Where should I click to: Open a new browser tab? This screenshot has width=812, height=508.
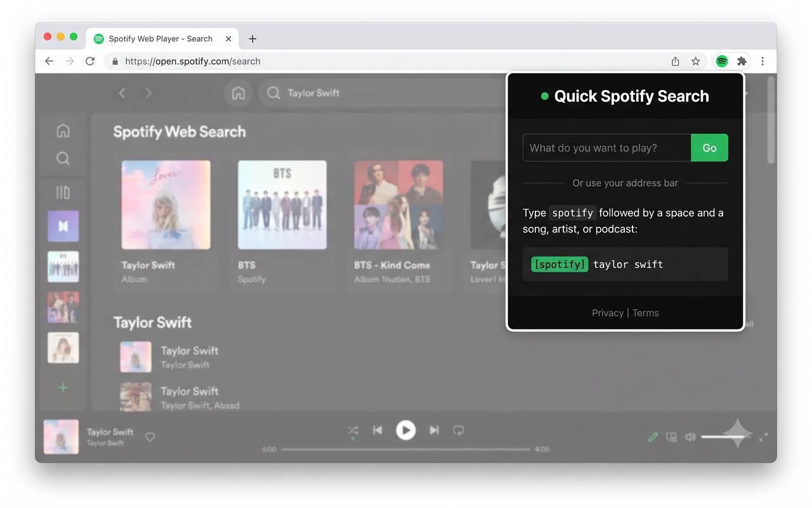point(252,39)
